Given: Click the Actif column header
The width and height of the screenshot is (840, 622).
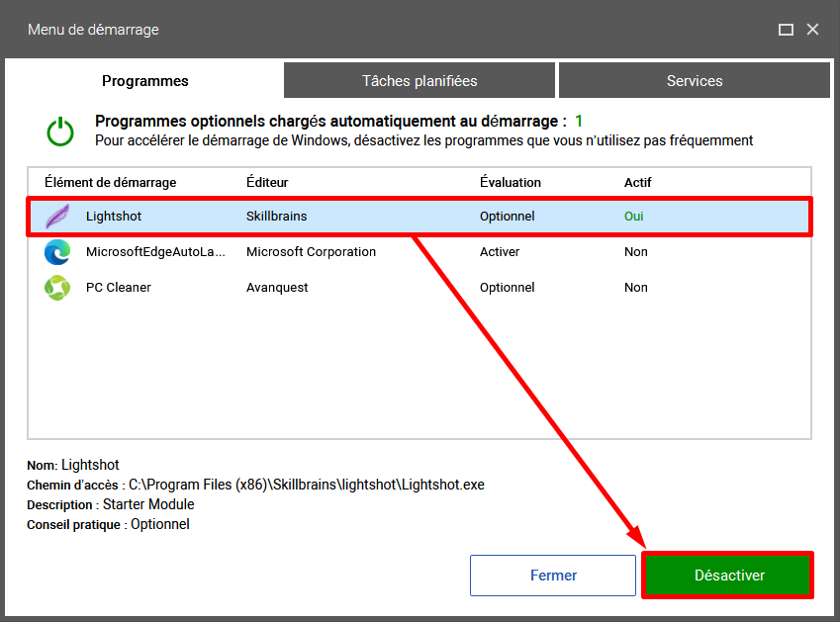Looking at the screenshot, I should 638,183.
